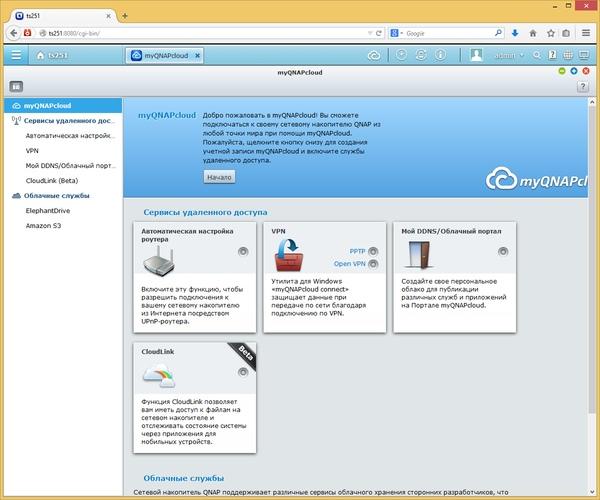Collapse remote access services sidebar section

[x=63, y=121]
